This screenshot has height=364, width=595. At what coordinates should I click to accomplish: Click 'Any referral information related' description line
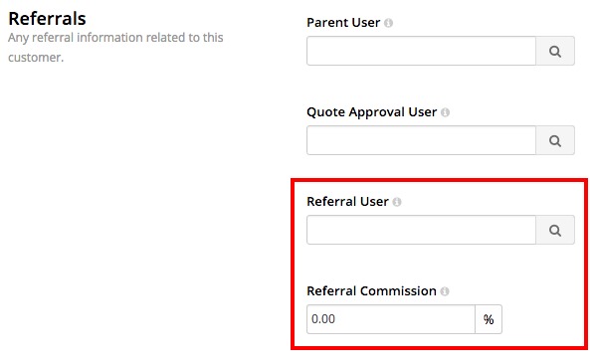115,38
